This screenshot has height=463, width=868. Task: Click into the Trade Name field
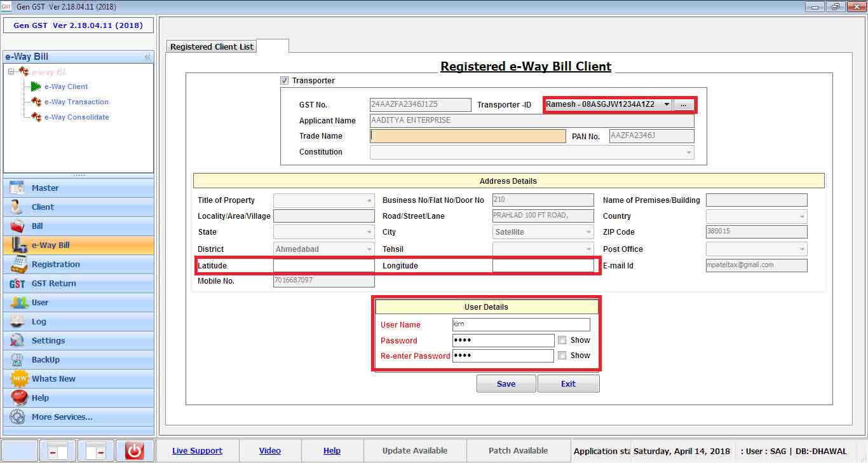click(468, 136)
